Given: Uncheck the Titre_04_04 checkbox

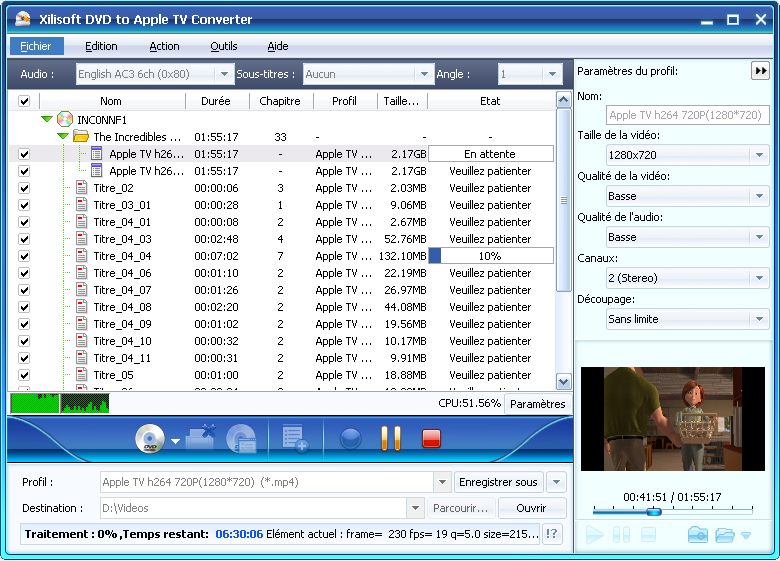Looking at the screenshot, I should point(24,256).
